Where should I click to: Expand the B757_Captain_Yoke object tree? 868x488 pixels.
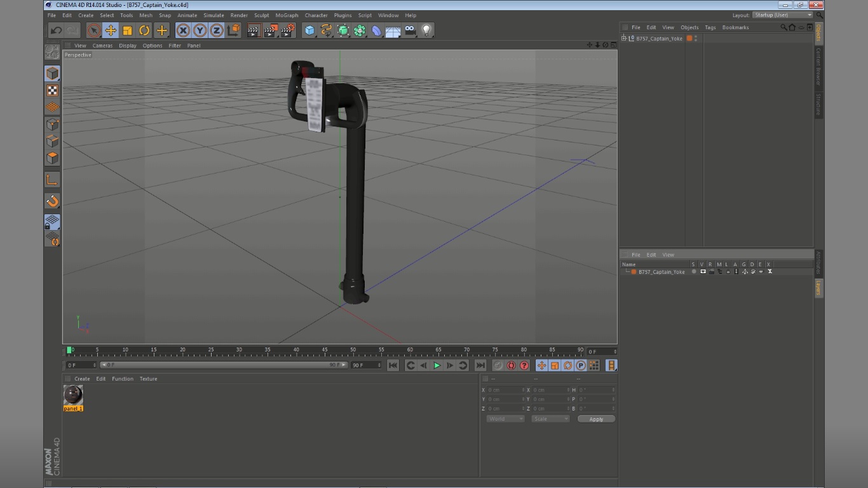[x=624, y=38]
